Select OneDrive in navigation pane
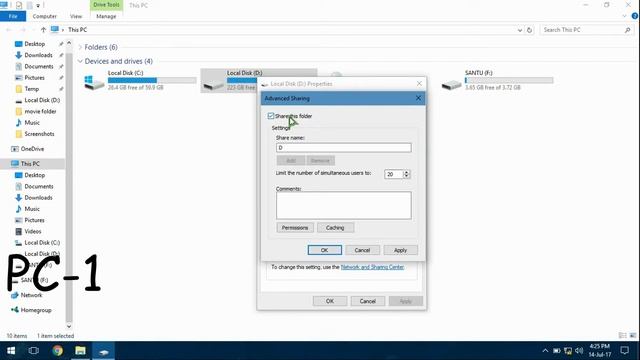 (32, 149)
